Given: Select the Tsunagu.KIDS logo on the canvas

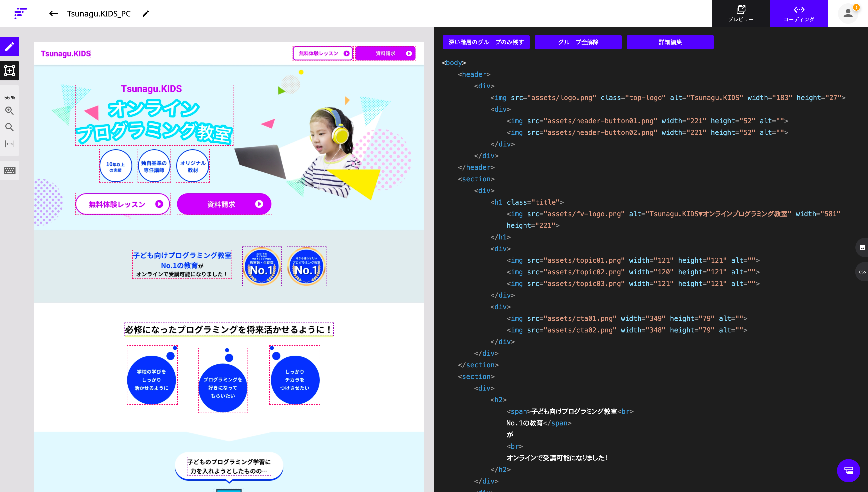Looking at the screenshot, I should tap(66, 54).
